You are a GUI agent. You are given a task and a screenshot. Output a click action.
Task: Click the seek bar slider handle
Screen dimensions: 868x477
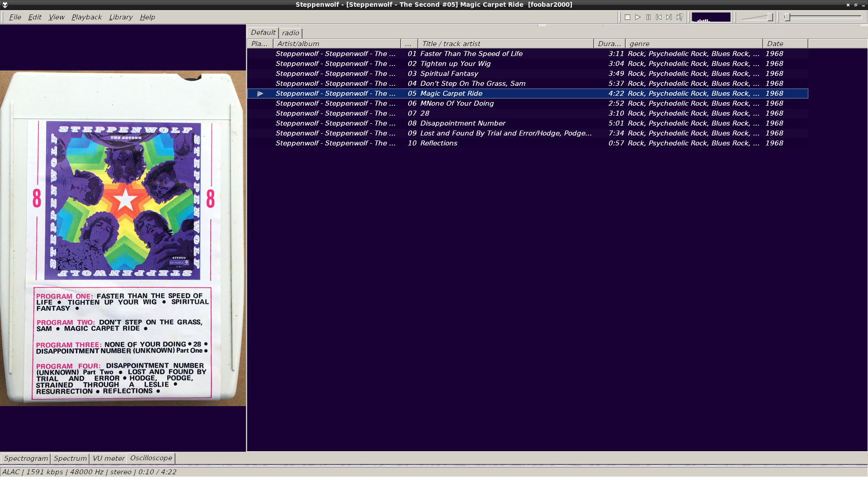tap(787, 17)
